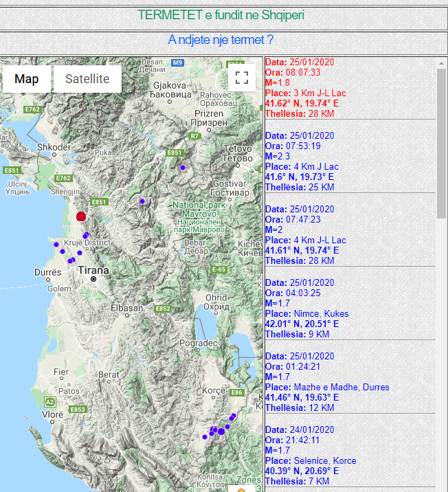Click the Pegman Street View icon

click(x=241, y=489)
